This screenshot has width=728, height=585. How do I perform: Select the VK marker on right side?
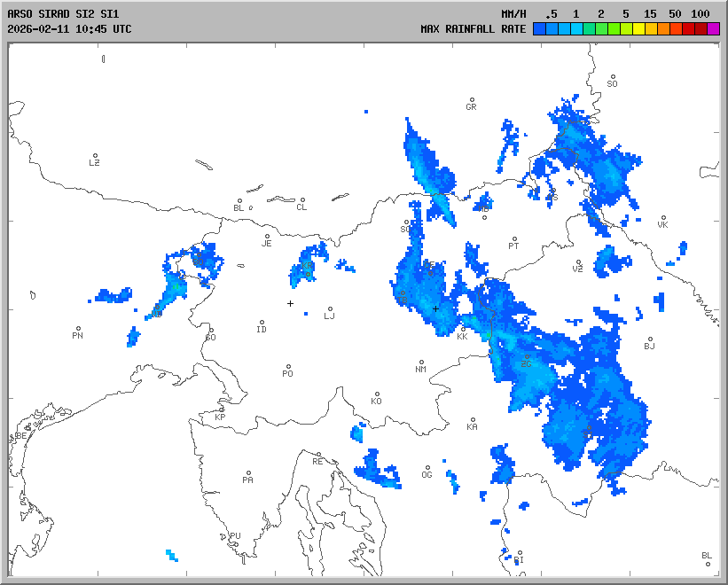tap(662, 218)
